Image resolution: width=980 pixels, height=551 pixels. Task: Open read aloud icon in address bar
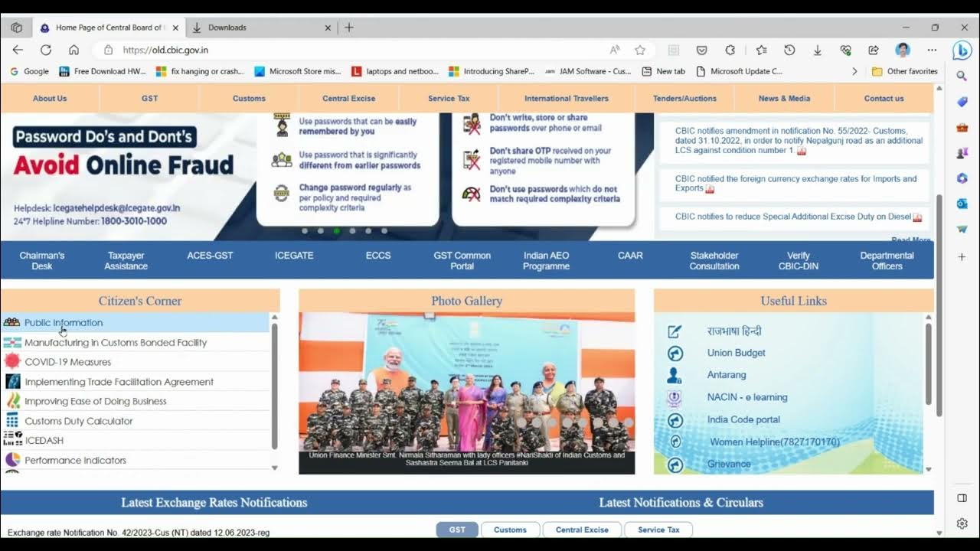615,50
